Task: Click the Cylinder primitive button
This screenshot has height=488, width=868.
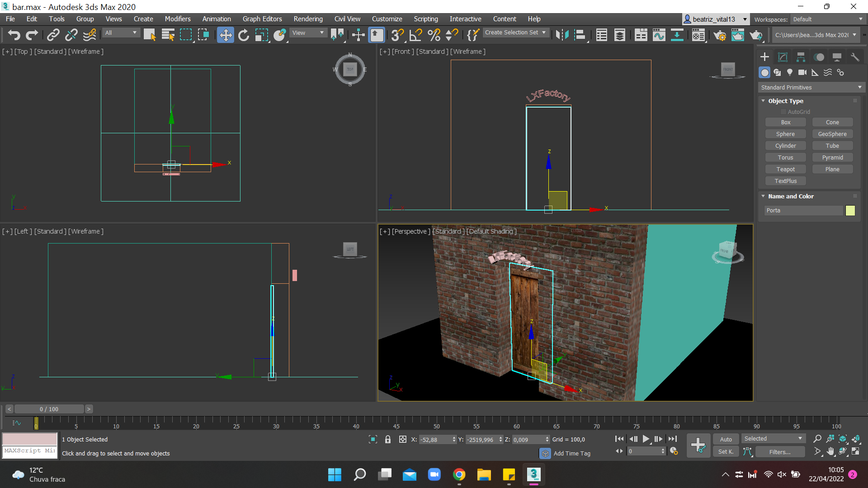Action: (786, 146)
